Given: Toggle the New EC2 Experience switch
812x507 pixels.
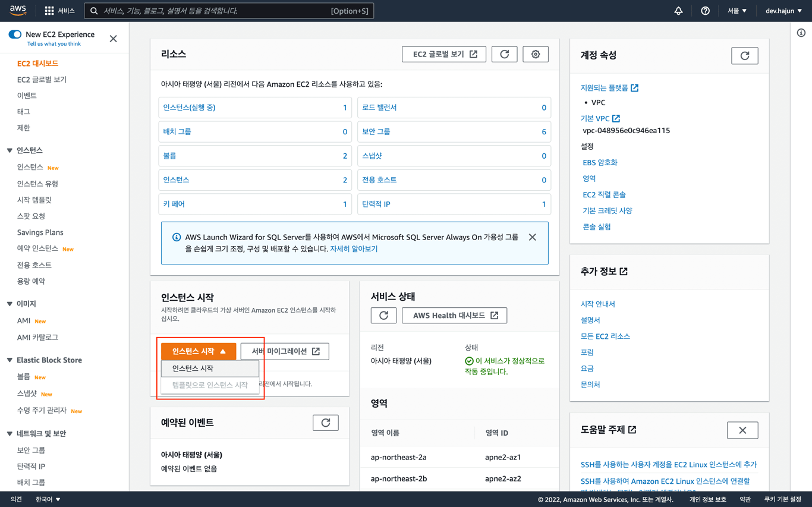Looking at the screenshot, I should (15, 34).
